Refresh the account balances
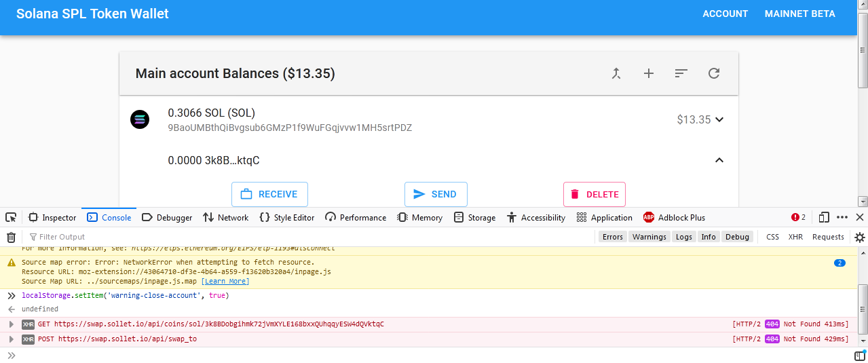868x363 pixels. 714,73
